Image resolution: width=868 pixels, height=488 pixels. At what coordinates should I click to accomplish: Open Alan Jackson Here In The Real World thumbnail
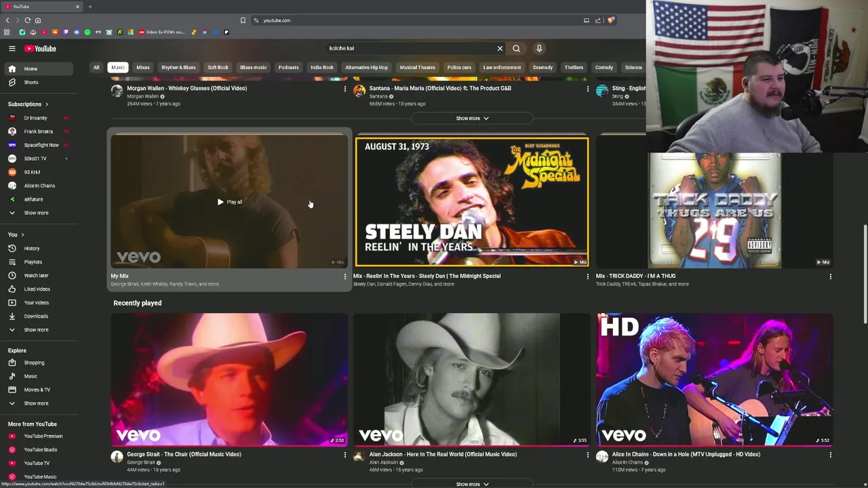[x=472, y=379]
